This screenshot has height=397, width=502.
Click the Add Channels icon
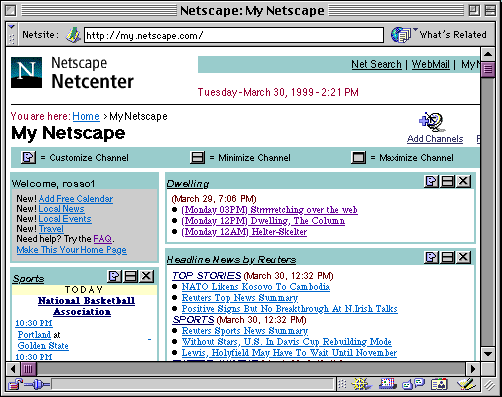click(x=432, y=122)
